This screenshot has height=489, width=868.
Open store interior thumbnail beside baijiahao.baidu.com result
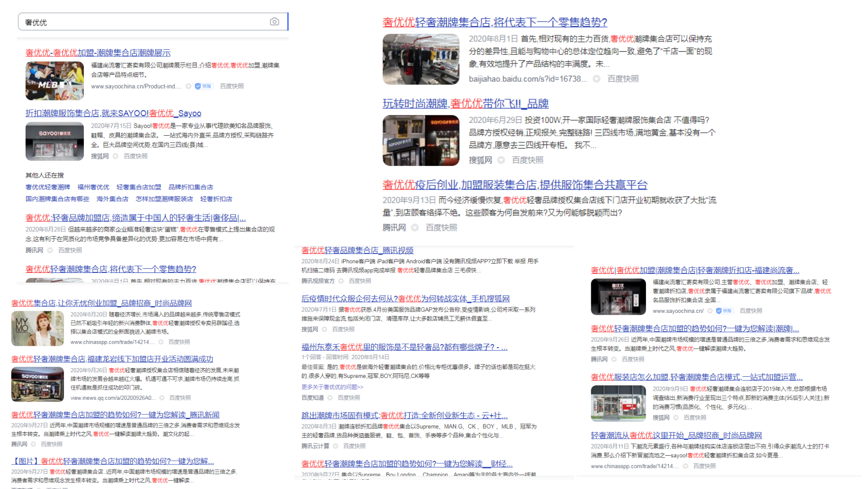(421, 59)
